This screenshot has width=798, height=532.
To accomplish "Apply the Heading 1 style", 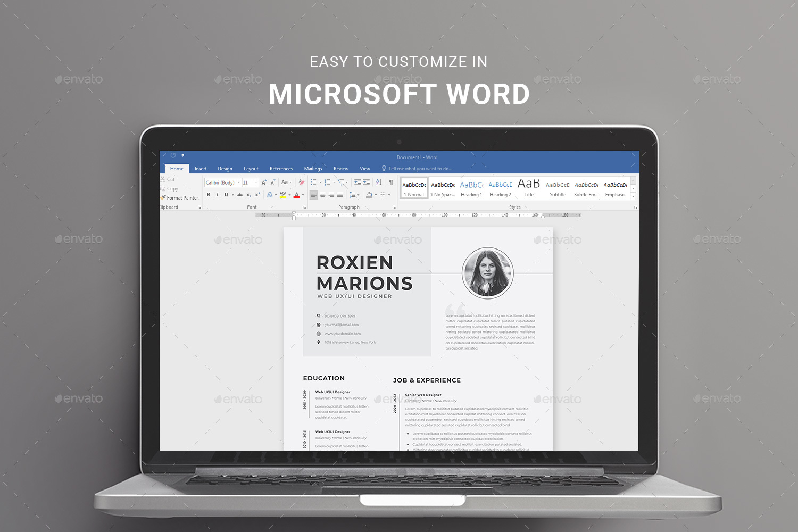I will tap(471, 188).
